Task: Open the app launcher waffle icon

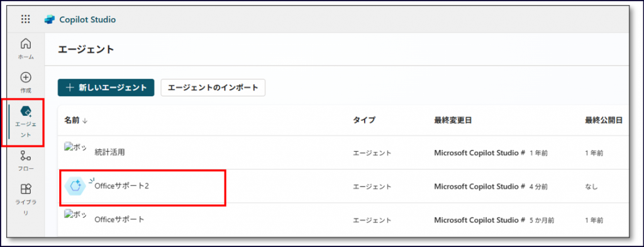Action: tap(25, 19)
